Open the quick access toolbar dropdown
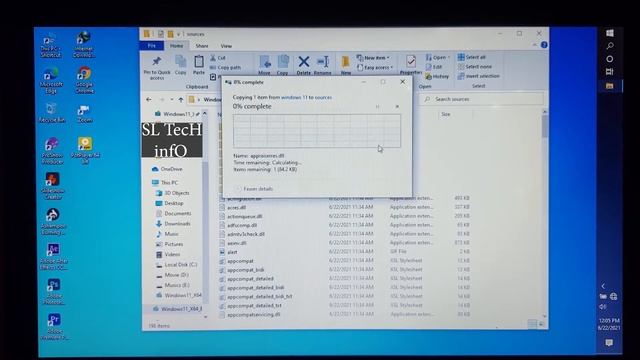Viewport: 640px width, 360px height. point(178,34)
